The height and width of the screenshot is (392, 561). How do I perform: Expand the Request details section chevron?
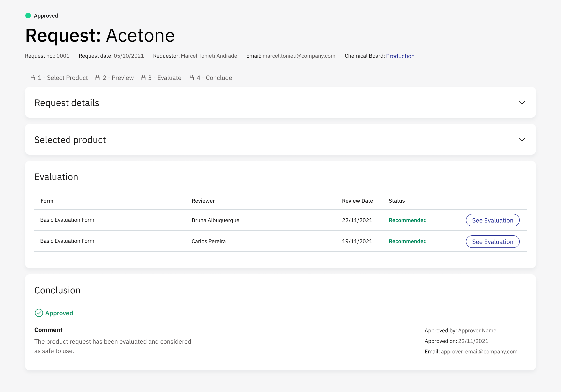pyautogui.click(x=522, y=103)
